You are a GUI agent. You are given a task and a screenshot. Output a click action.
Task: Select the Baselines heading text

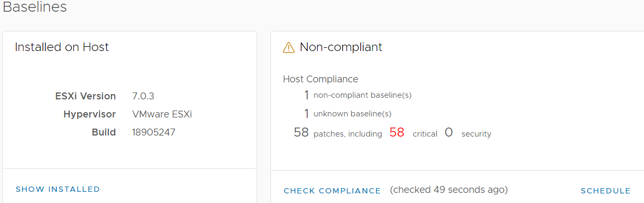pyautogui.click(x=35, y=7)
